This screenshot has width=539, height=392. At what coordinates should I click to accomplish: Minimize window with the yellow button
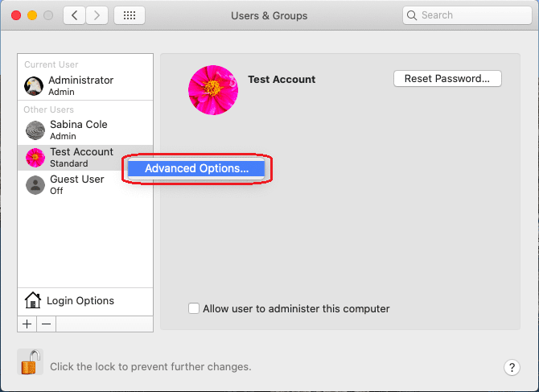tap(32, 15)
